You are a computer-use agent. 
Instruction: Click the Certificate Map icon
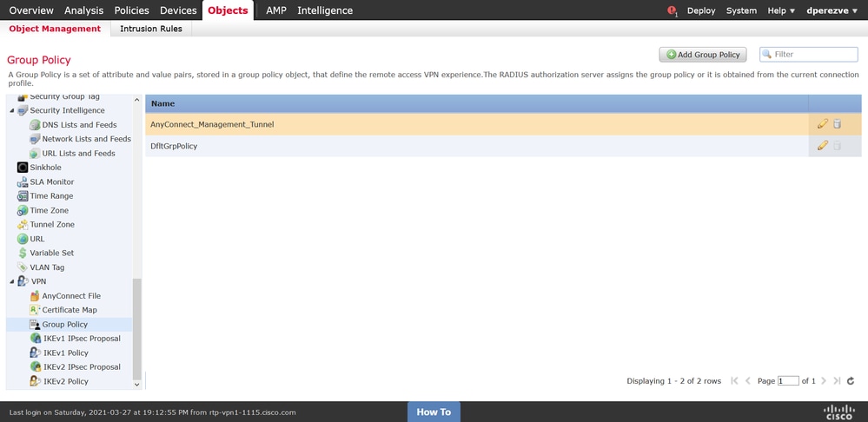click(x=35, y=310)
